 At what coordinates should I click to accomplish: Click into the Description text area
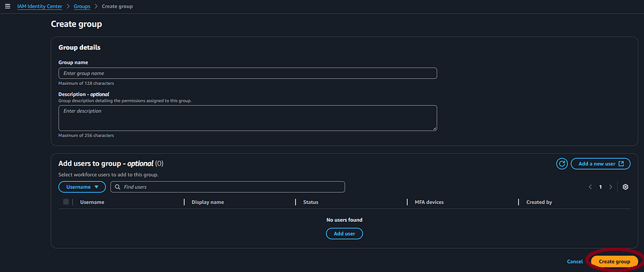click(247, 118)
